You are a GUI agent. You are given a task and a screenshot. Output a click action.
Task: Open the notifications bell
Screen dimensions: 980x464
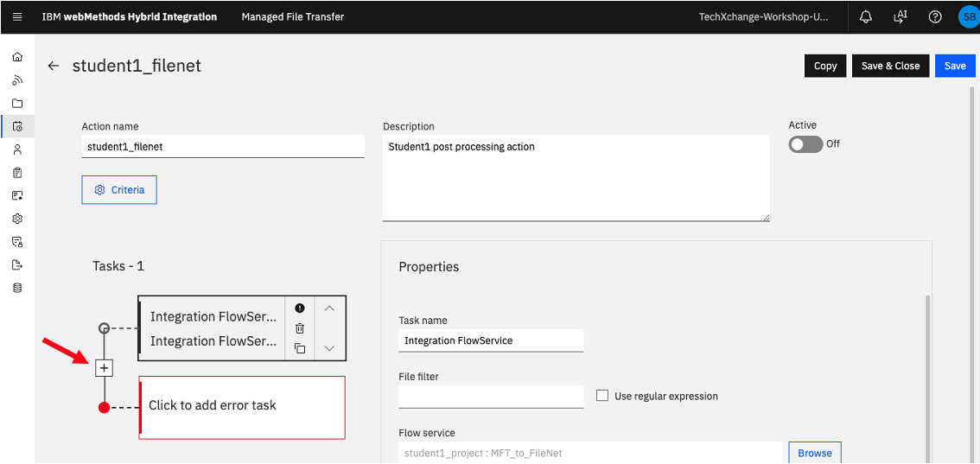pos(866,17)
